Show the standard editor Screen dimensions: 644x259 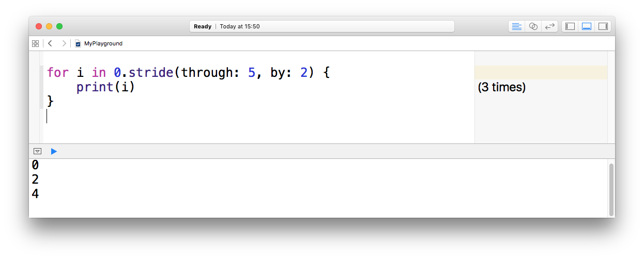click(x=516, y=26)
